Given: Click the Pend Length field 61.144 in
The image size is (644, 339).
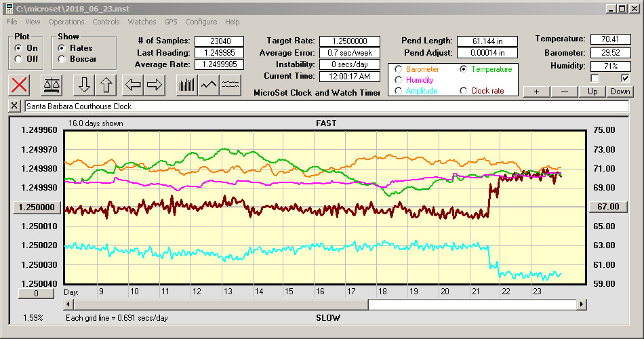Looking at the screenshot, I should pos(487,41).
